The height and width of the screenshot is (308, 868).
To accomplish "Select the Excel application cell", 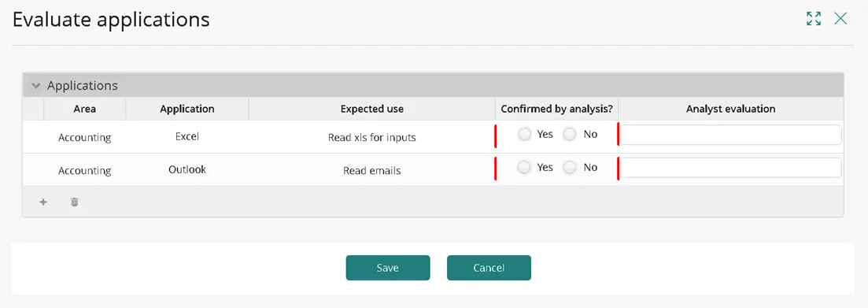I will 187,136.
